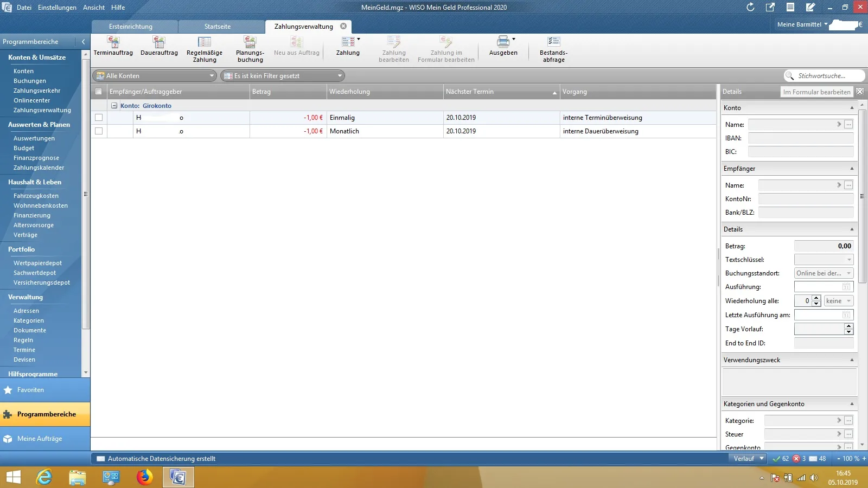Check the Einmalig payment row checkbox
Image resolution: width=868 pixels, height=488 pixels.
(99, 118)
